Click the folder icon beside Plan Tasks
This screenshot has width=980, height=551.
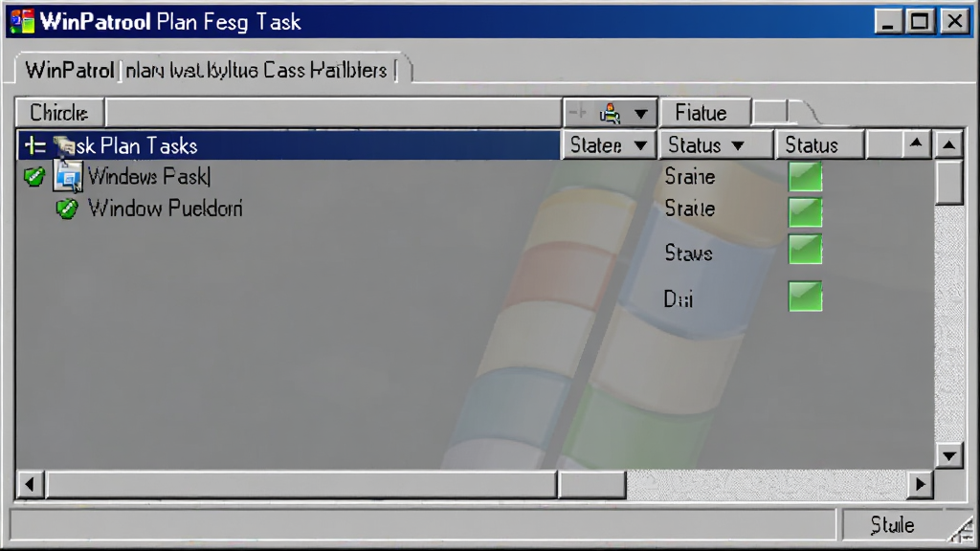pyautogui.click(x=64, y=145)
